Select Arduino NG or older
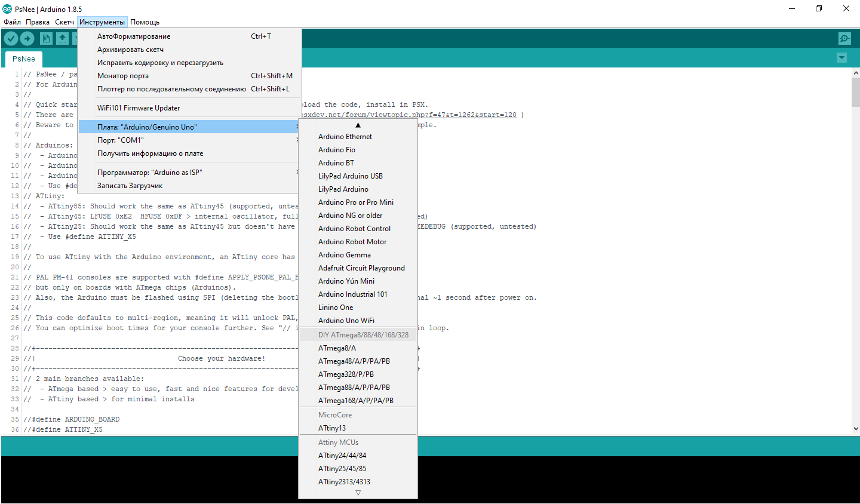Image resolution: width=860 pixels, height=504 pixels. click(x=358, y=216)
